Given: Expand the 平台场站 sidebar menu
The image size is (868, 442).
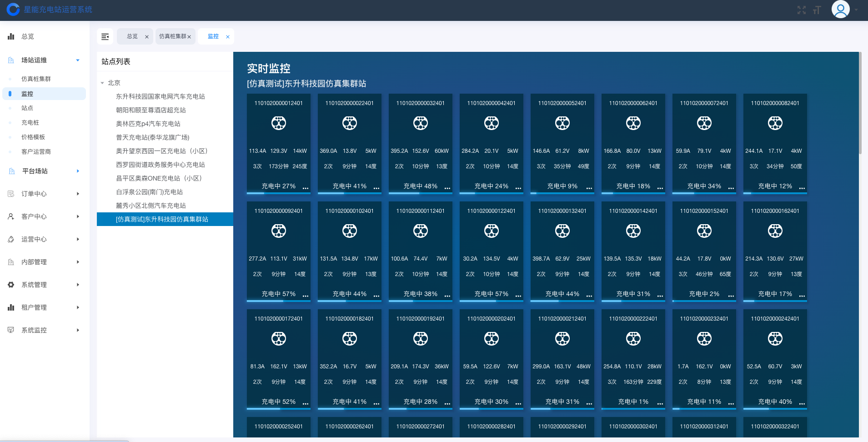Looking at the screenshot, I should coord(78,171).
